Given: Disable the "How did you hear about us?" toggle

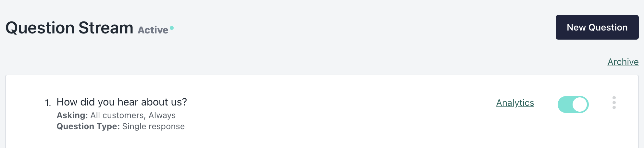Looking at the screenshot, I should point(573,105).
